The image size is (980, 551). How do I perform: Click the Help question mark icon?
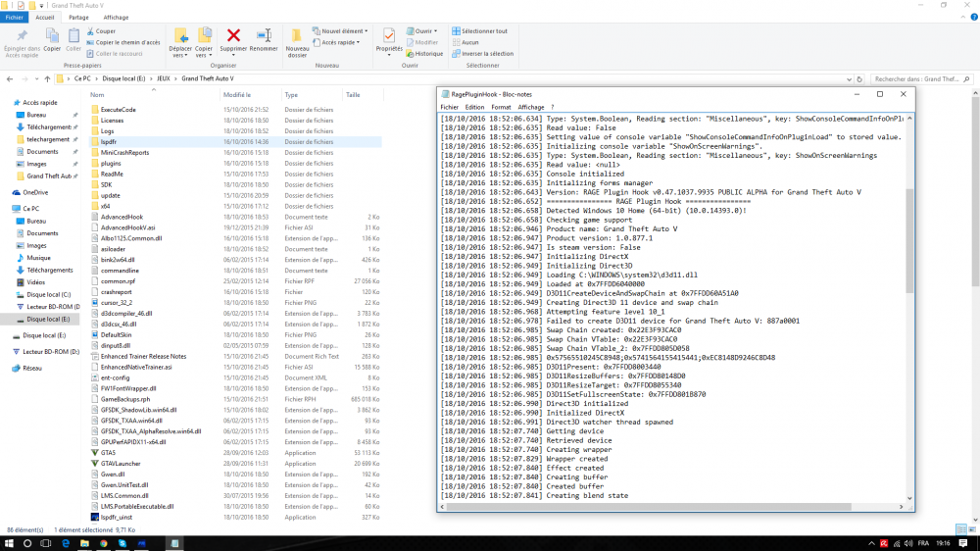(974, 18)
